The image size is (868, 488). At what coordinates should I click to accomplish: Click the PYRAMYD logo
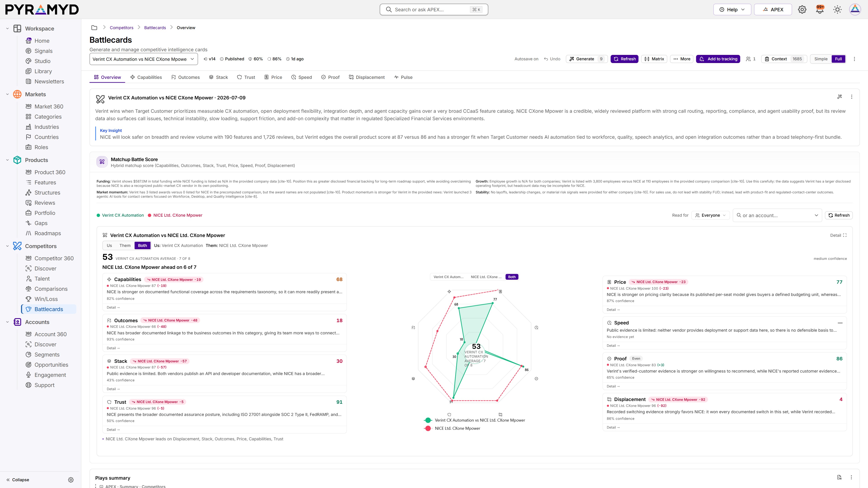tap(42, 9)
